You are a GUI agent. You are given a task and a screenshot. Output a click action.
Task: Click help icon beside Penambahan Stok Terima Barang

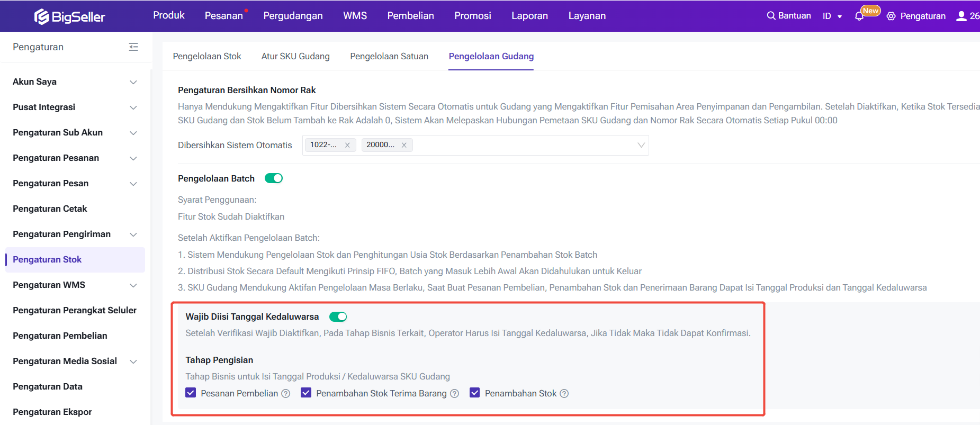[454, 394]
